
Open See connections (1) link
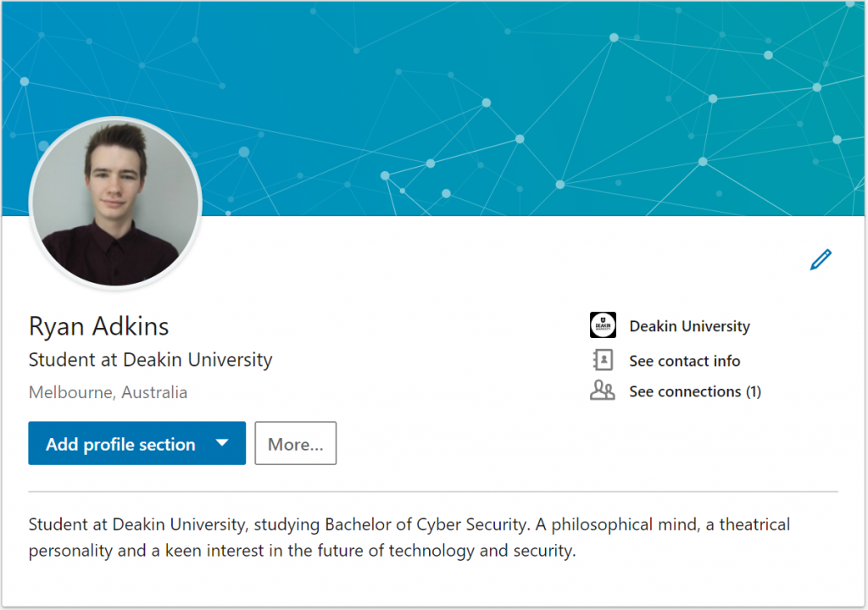[x=695, y=391]
